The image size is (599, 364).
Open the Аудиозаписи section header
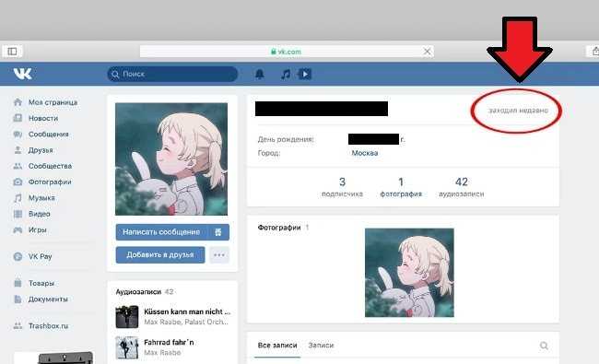click(x=138, y=292)
